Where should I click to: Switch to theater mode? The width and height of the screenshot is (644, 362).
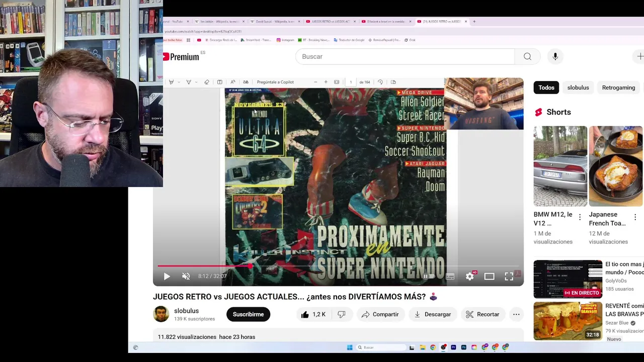click(x=489, y=276)
